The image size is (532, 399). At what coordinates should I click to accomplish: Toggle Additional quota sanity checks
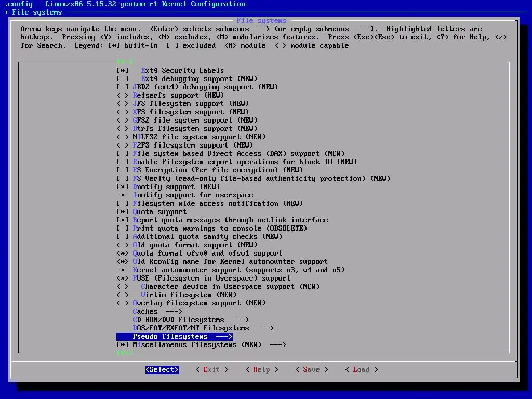click(199, 236)
